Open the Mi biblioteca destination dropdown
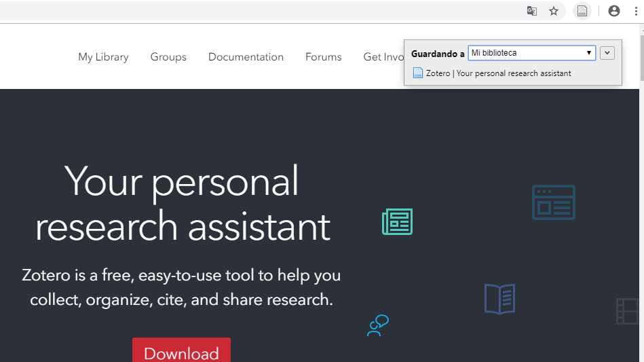 tap(532, 53)
